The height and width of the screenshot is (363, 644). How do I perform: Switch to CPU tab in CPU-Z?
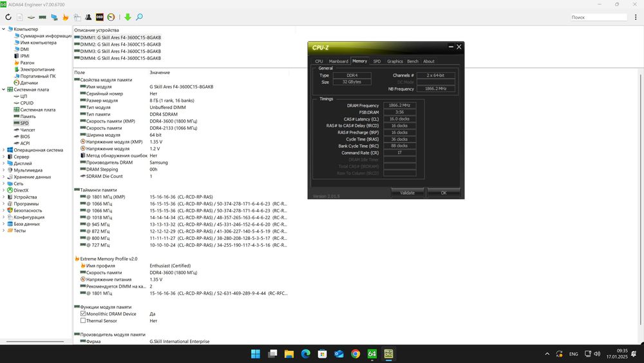tap(319, 61)
